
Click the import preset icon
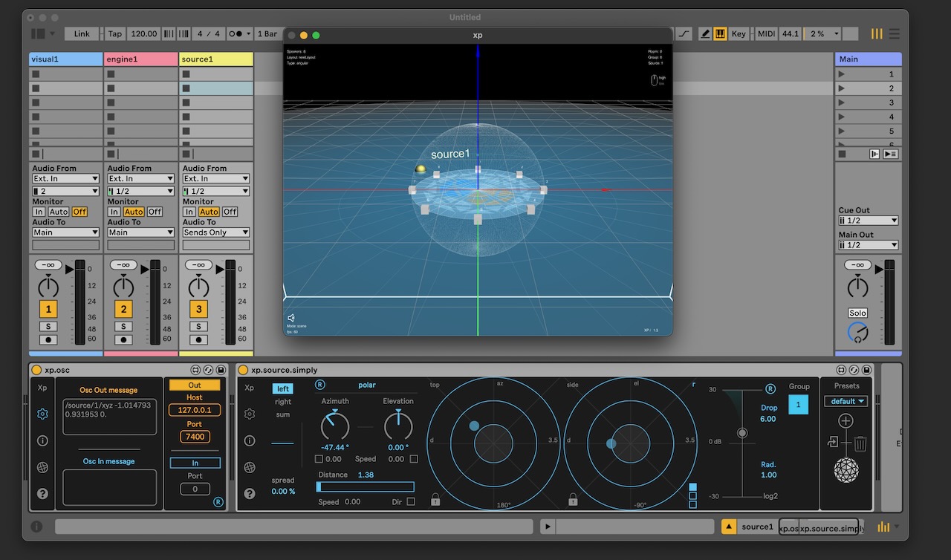(832, 443)
